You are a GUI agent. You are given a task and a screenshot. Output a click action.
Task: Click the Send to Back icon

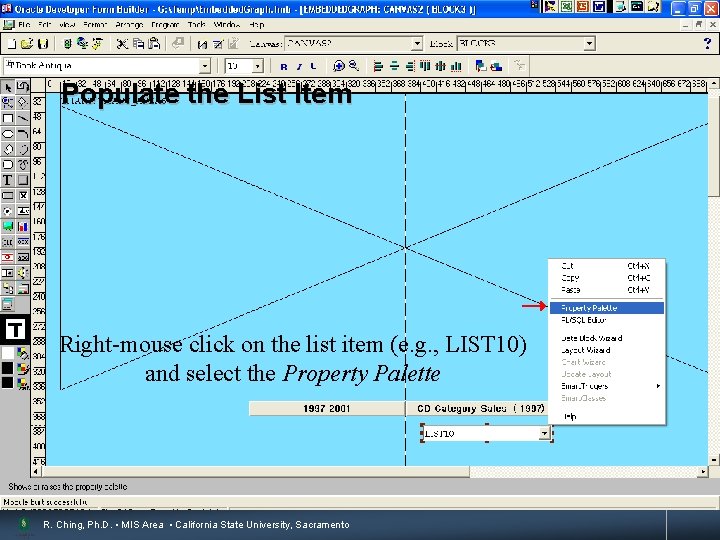coord(496,66)
